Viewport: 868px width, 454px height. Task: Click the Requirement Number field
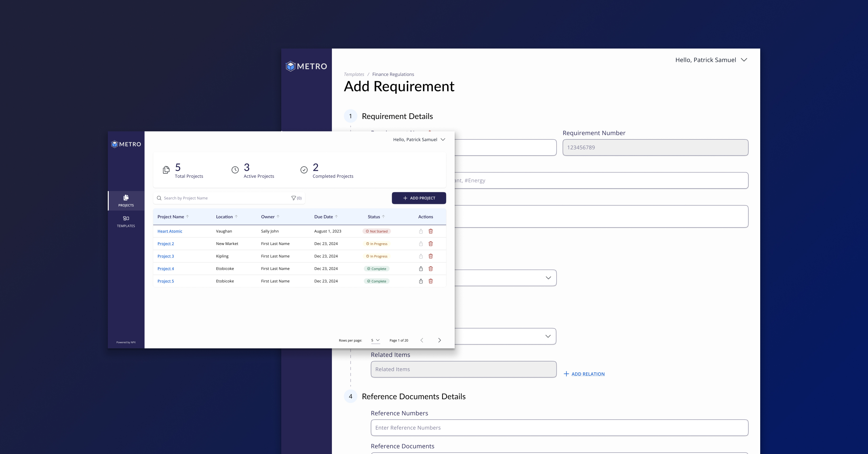tap(655, 148)
